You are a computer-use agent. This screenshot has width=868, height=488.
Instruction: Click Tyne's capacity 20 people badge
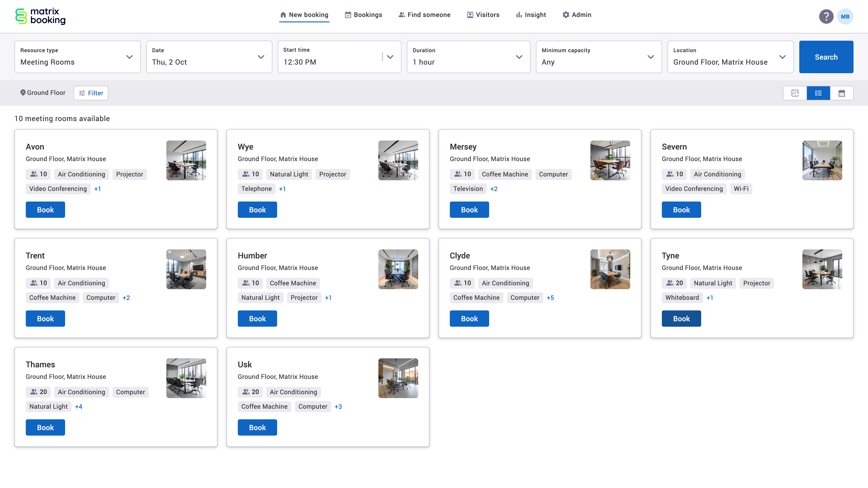[x=674, y=283]
